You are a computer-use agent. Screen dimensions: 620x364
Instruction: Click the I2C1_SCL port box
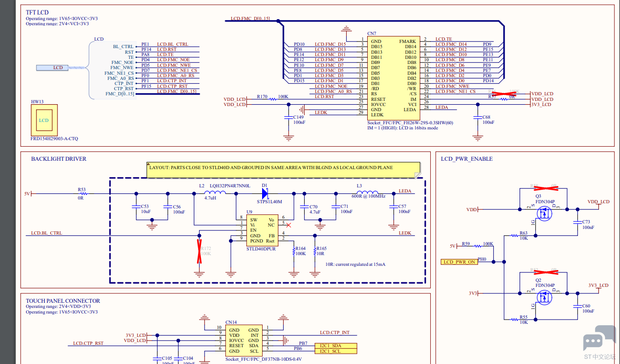[335, 351]
